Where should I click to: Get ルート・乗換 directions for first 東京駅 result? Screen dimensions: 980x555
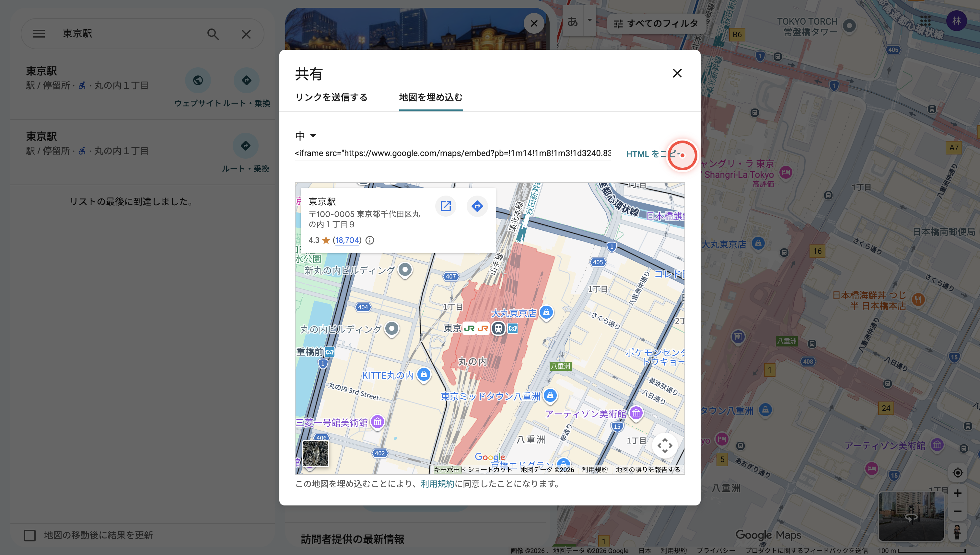click(x=246, y=80)
